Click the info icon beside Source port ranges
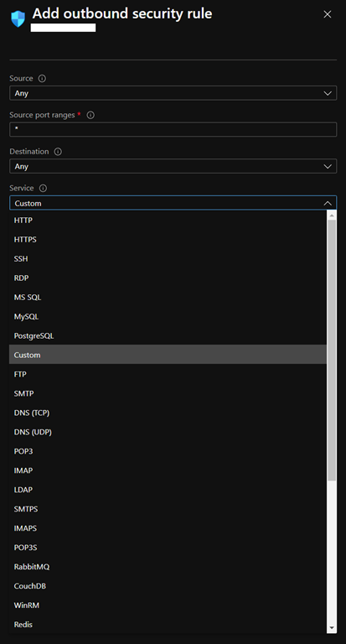 pos(90,115)
